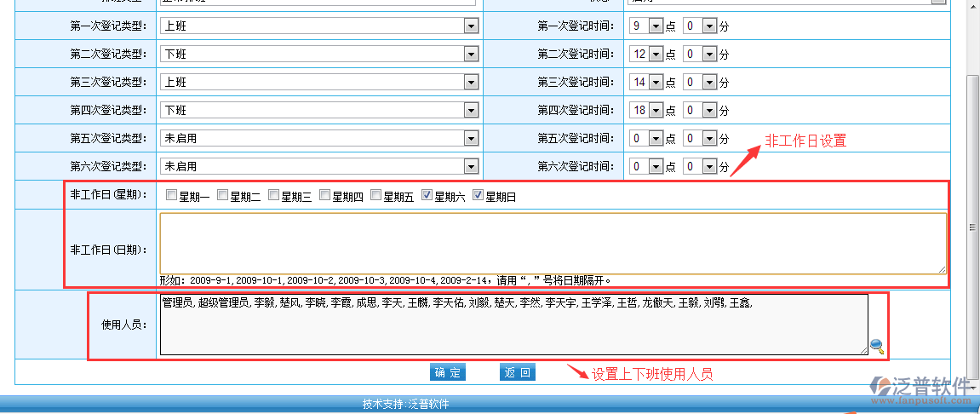Screen dimensions: 980x414
Task: Open 第二次登记时间 hour dropdown
Action: point(645,54)
